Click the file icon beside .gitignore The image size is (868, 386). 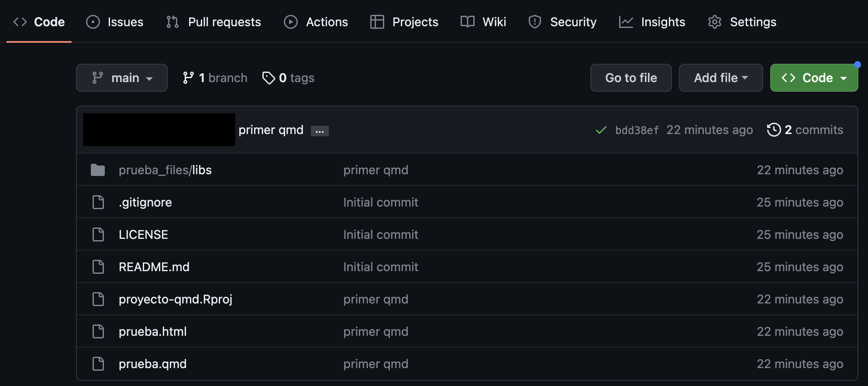(98, 202)
